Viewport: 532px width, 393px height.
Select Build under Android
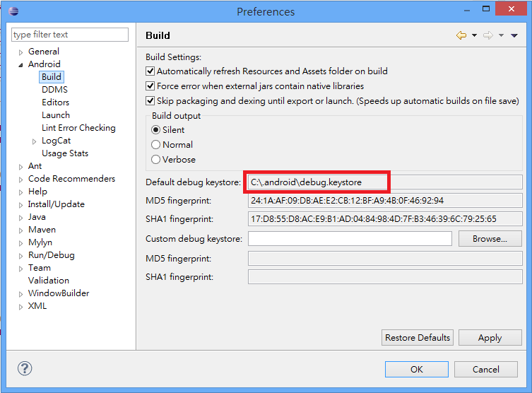[x=52, y=77]
